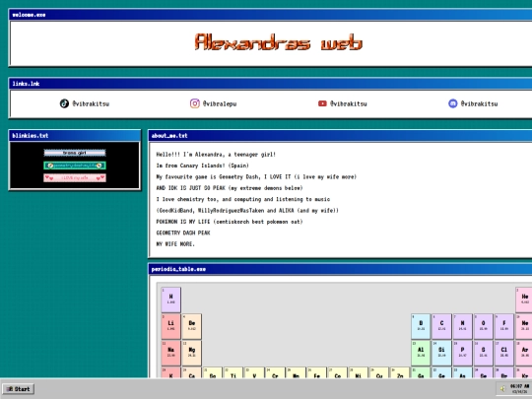Click the pink 'I LOVE my wife' blinkie
Viewport: 532px width, 399px height.
[75, 177]
